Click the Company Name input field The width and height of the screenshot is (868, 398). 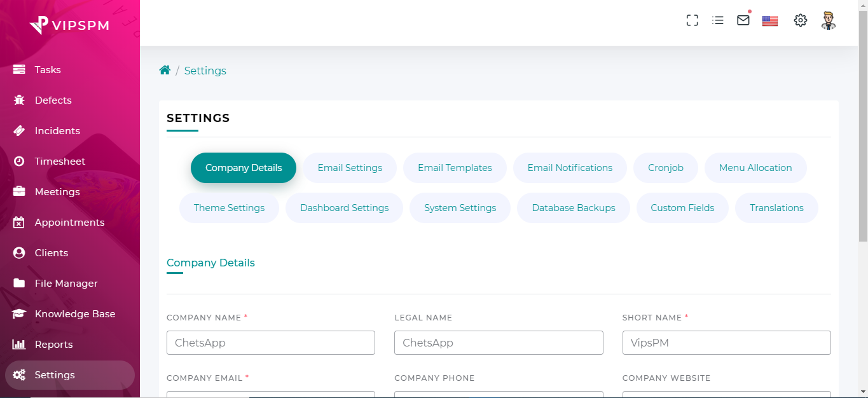click(270, 343)
